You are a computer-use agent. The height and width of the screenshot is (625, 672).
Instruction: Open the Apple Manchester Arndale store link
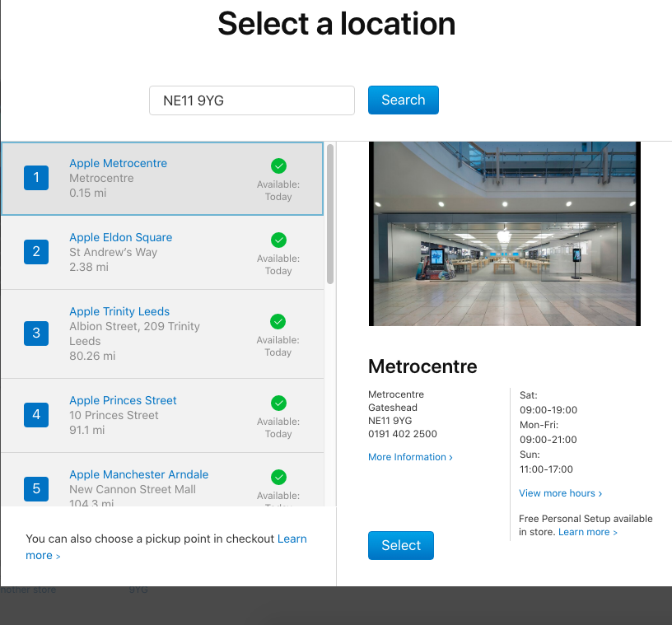click(139, 474)
